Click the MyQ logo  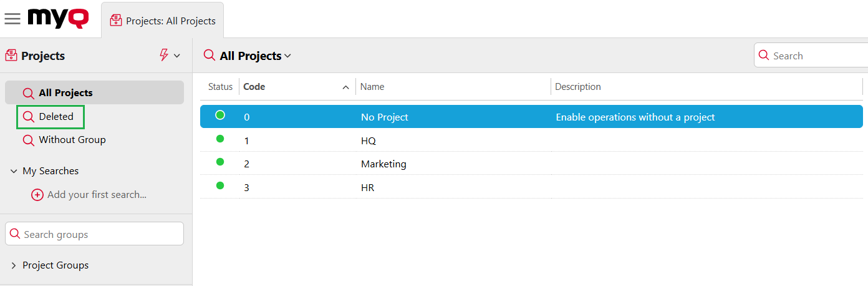coord(58,19)
